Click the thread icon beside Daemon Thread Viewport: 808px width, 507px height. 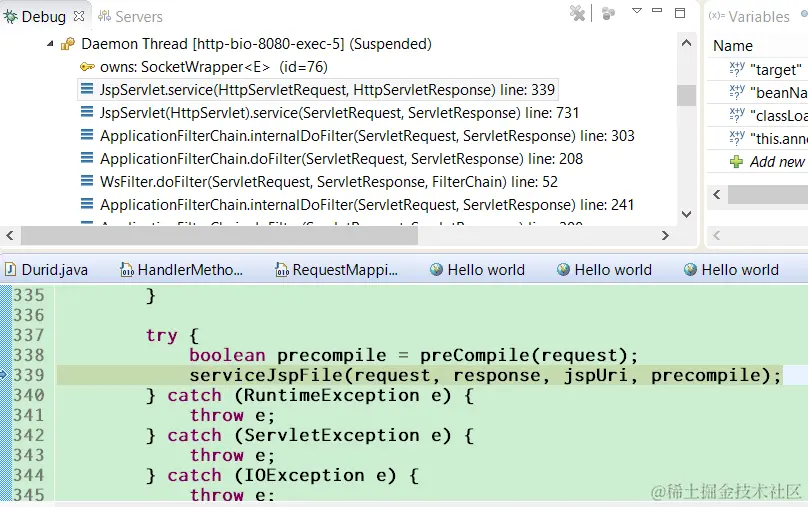[68, 44]
